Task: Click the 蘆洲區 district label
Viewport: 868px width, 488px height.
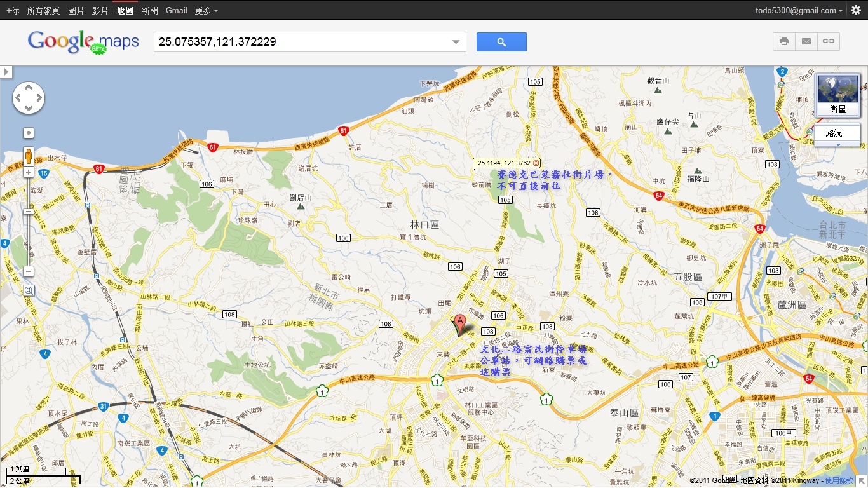Action: (x=792, y=305)
